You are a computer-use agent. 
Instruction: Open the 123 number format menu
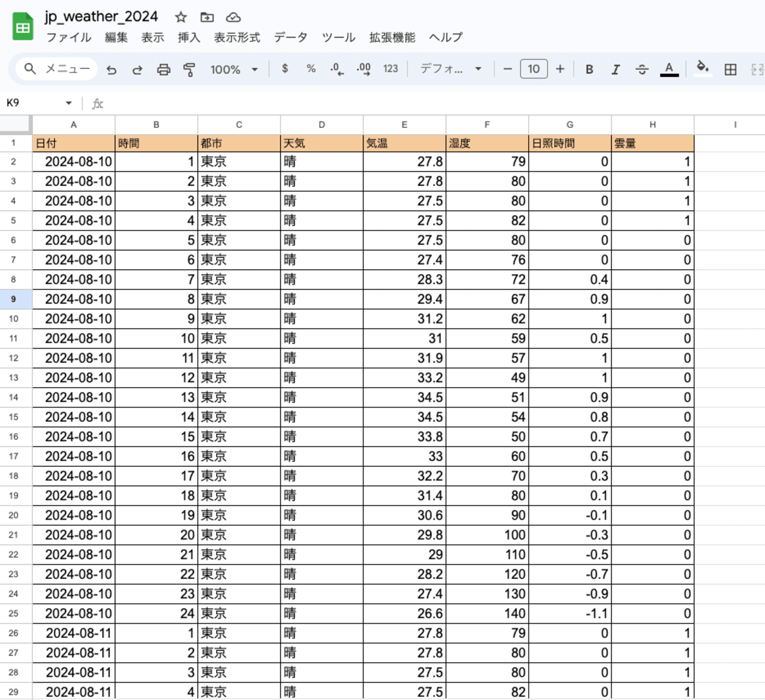[391, 69]
